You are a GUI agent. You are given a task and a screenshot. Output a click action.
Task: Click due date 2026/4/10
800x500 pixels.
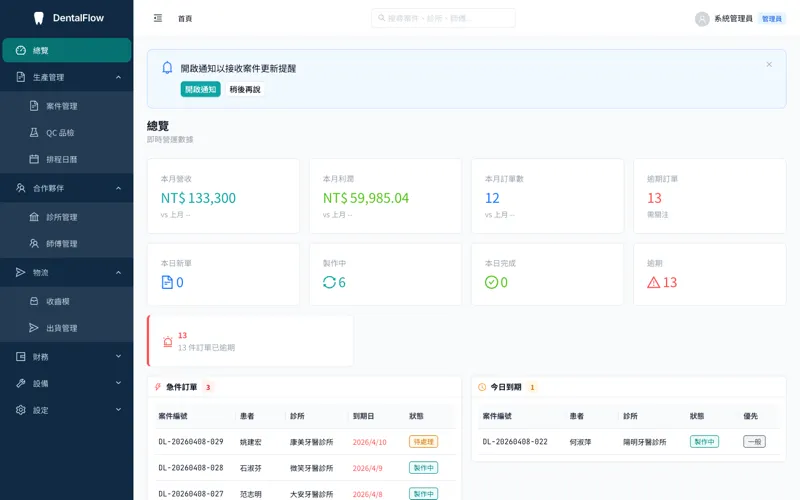point(369,442)
